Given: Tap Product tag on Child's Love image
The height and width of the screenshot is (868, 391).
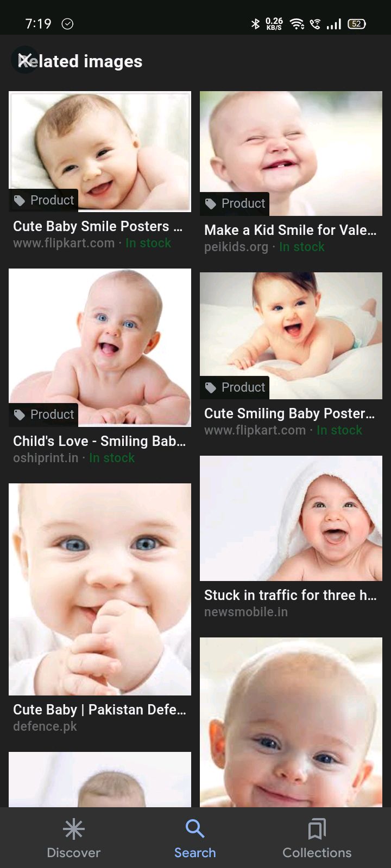Looking at the screenshot, I should [x=43, y=414].
